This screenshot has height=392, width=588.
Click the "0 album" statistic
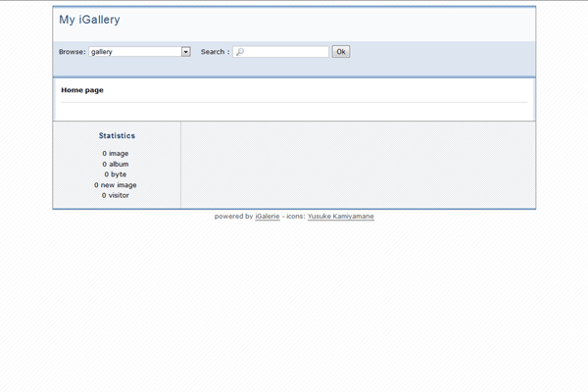[116, 165]
